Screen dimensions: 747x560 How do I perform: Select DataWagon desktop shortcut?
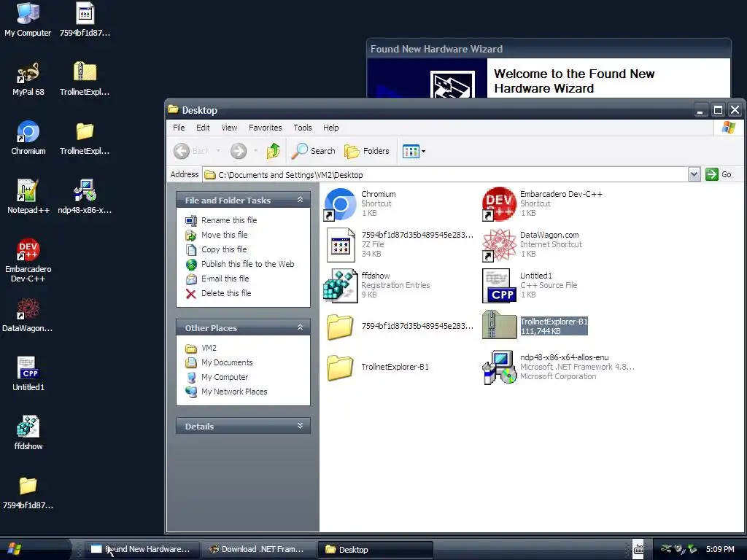coord(28,314)
